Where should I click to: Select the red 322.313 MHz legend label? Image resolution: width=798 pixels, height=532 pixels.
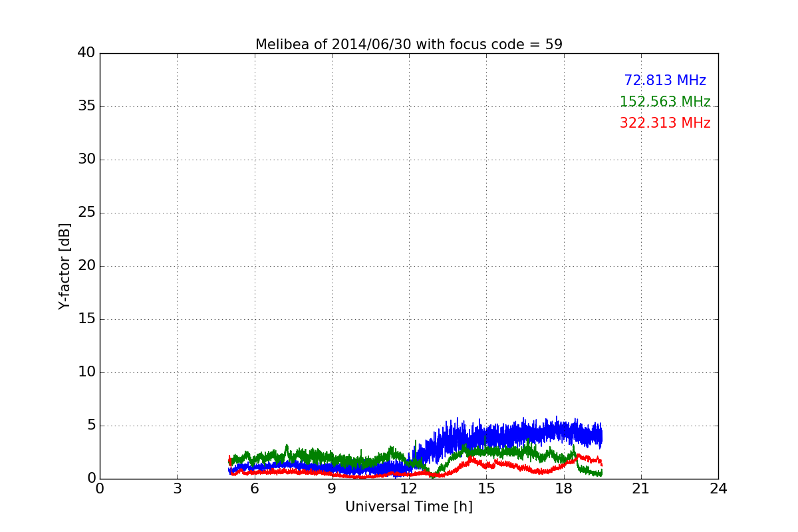(665, 123)
